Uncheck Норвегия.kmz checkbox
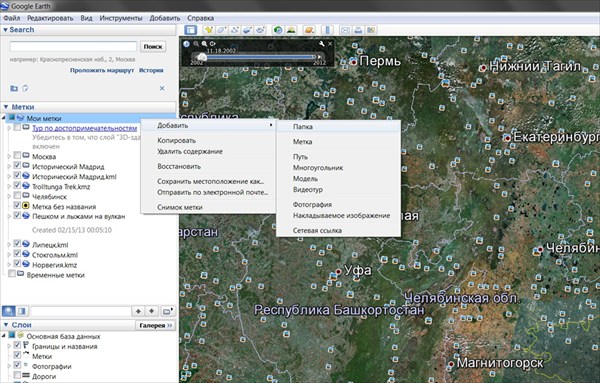 pos(17,264)
